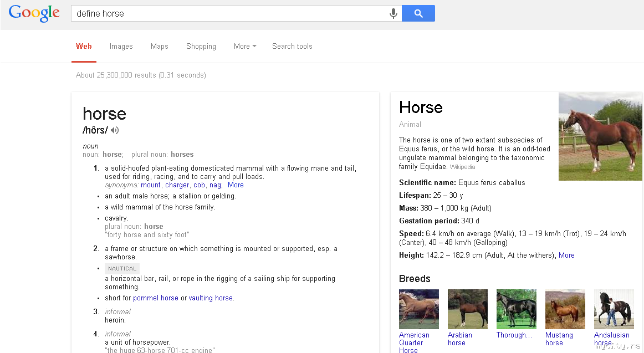Open the pommel horse link
The height and width of the screenshot is (353, 644).
(x=156, y=298)
